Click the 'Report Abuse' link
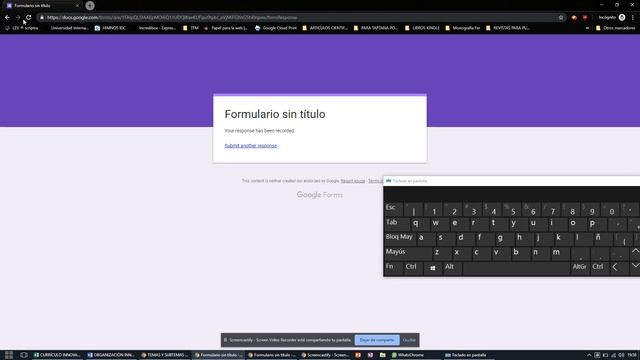This screenshot has height=360, width=640. click(x=353, y=181)
